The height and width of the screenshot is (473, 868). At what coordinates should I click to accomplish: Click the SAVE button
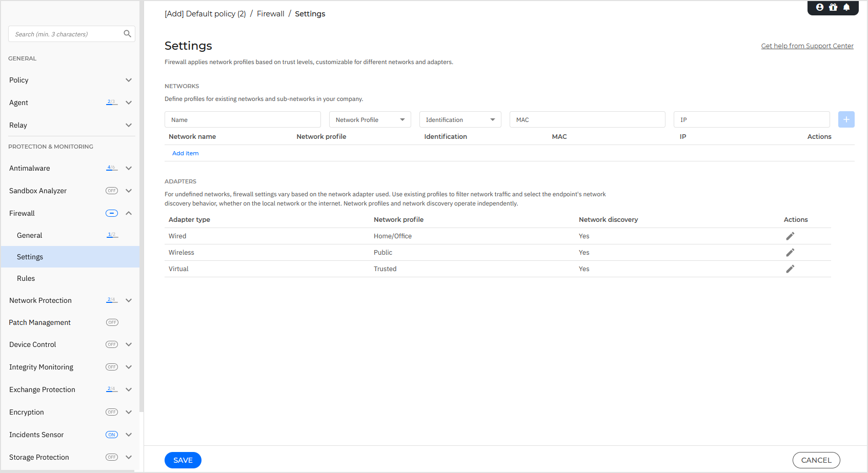[183, 460]
